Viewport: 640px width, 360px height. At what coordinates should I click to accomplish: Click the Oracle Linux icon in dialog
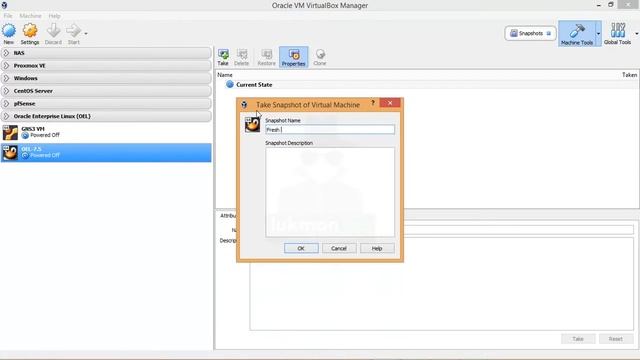[252, 124]
